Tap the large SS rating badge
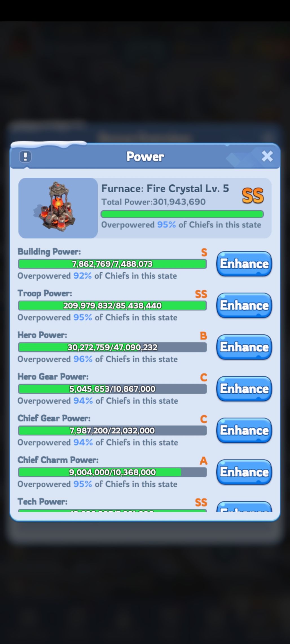The width and height of the screenshot is (290, 644). tap(253, 196)
